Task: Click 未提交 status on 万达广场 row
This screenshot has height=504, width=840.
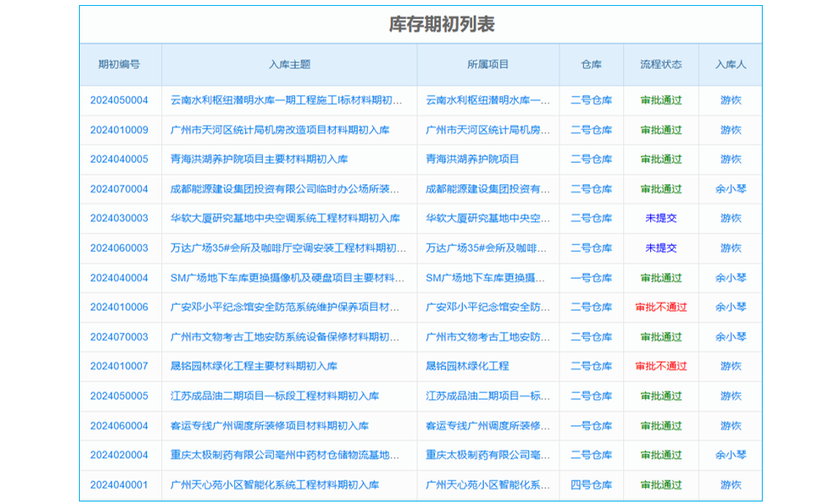Action: [x=661, y=248]
